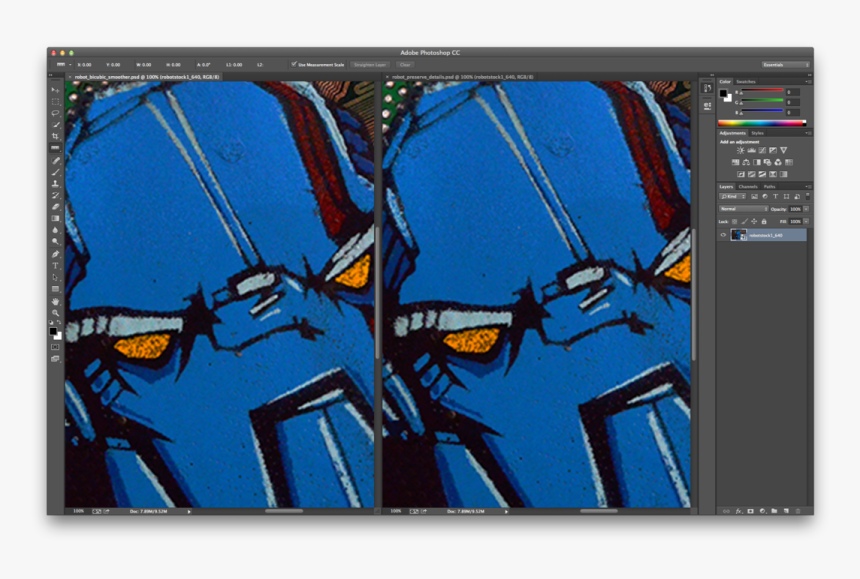
Task: Select the Move tool in the toolbar
Action: 56,88
